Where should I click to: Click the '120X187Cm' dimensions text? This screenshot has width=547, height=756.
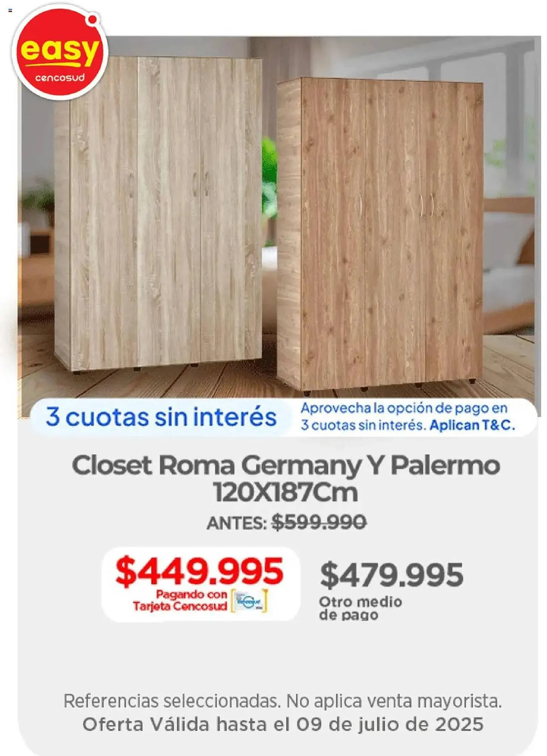tap(286, 493)
